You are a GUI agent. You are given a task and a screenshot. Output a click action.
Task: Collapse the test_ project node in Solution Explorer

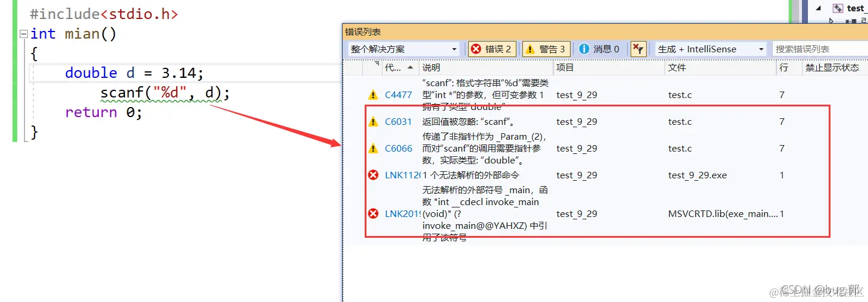pos(818,8)
